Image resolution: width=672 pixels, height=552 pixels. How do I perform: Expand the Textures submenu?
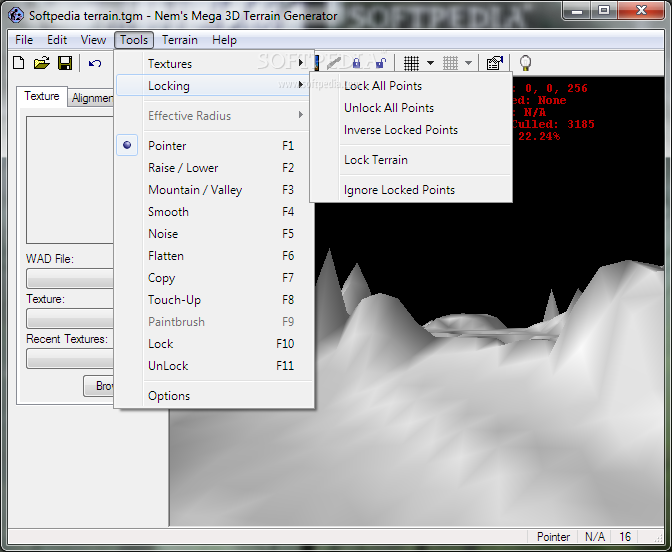pyautogui.click(x=215, y=63)
